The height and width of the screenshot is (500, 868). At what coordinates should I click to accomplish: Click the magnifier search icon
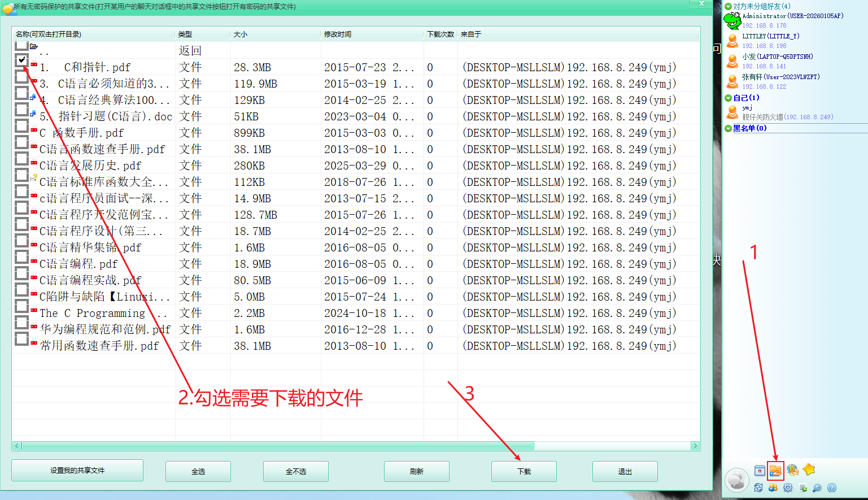point(817,488)
